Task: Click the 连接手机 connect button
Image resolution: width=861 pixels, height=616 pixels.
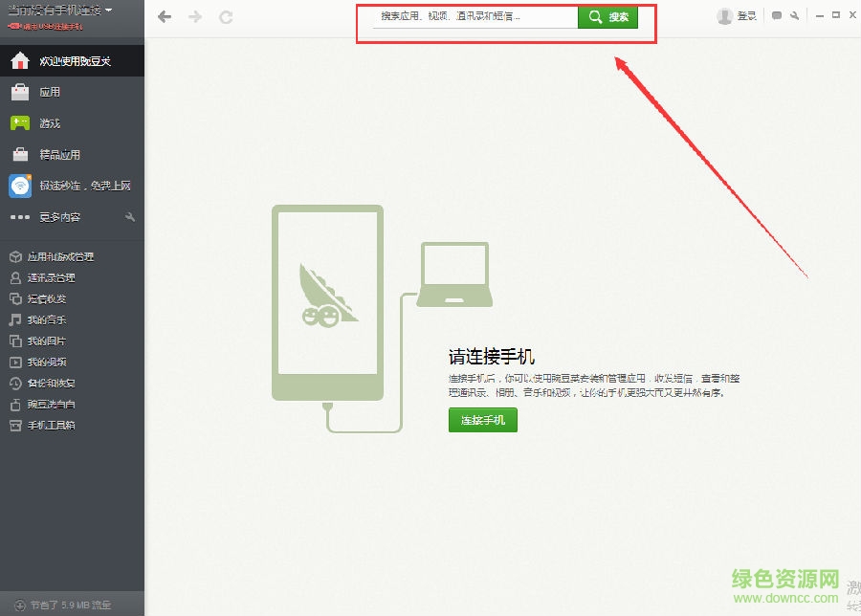Action: pyautogui.click(x=483, y=420)
